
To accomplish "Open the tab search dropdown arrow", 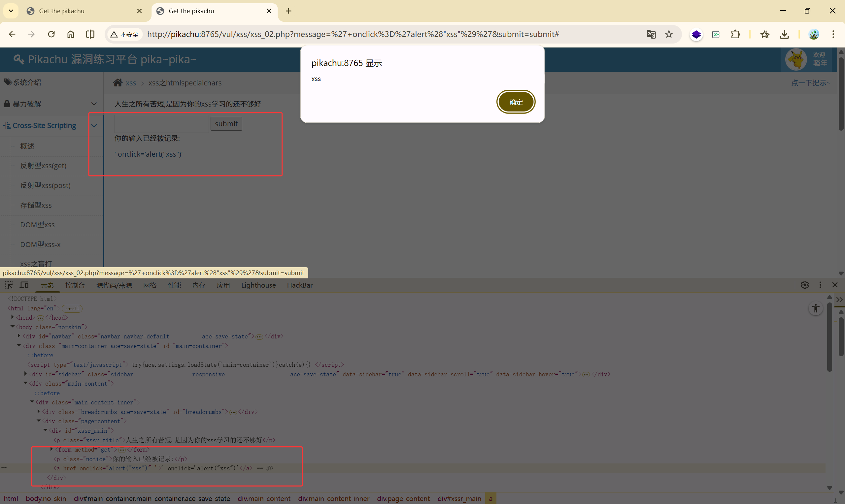I will [x=11, y=11].
